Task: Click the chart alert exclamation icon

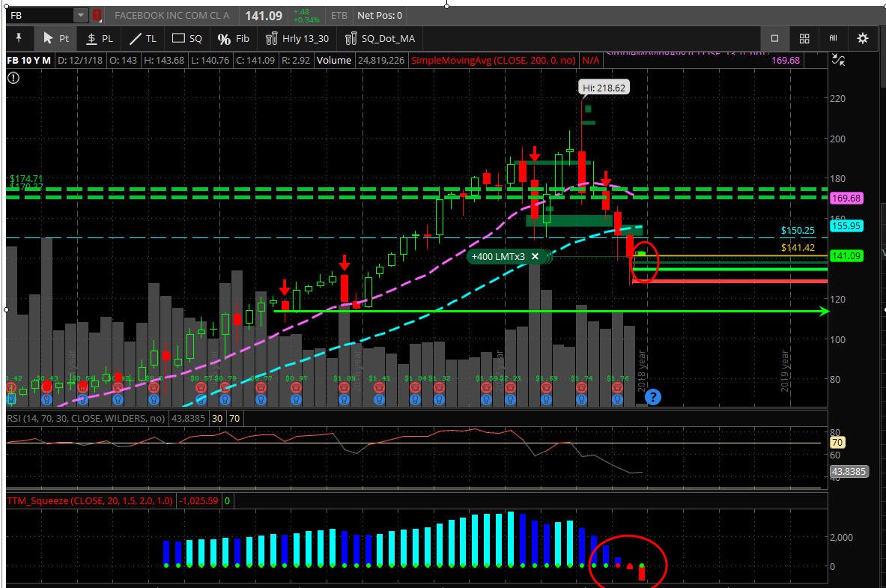Action: click(13, 78)
